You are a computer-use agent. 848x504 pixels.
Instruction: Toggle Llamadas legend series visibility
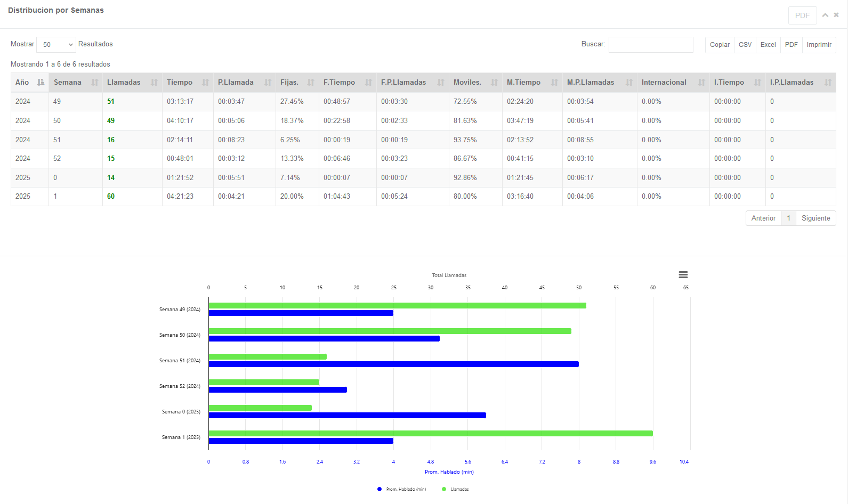[456, 489]
